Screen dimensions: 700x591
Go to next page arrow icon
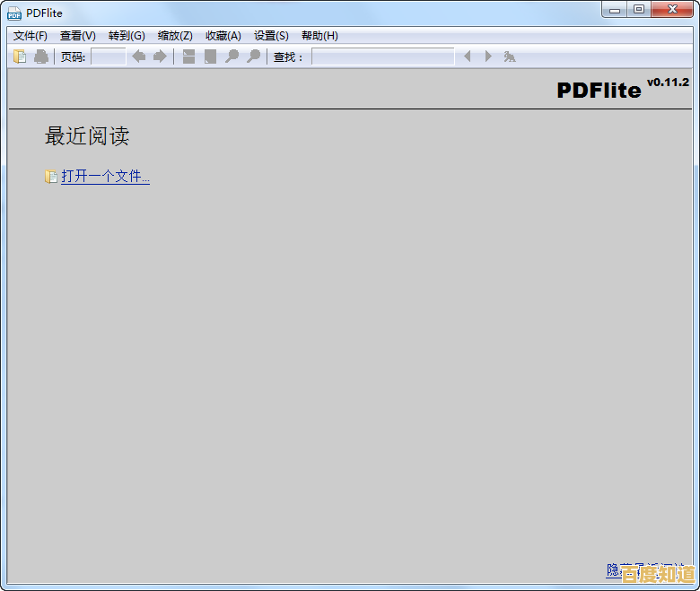pyautogui.click(x=160, y=56)
